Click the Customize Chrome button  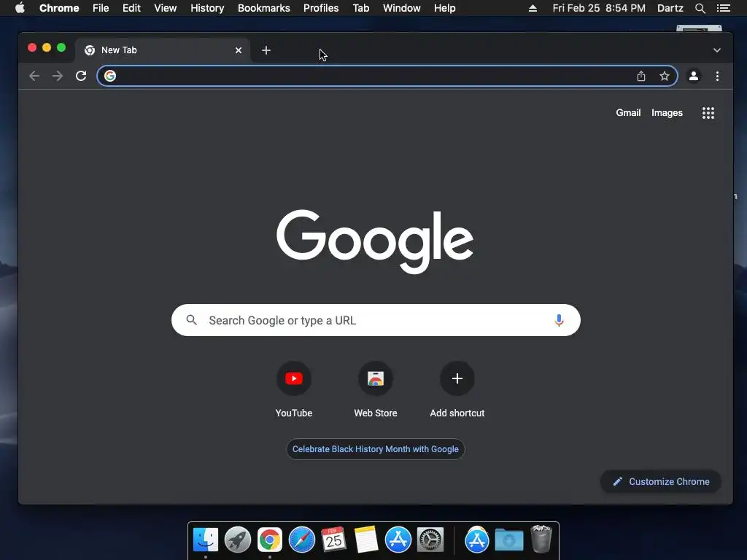[x=661, y=481]
